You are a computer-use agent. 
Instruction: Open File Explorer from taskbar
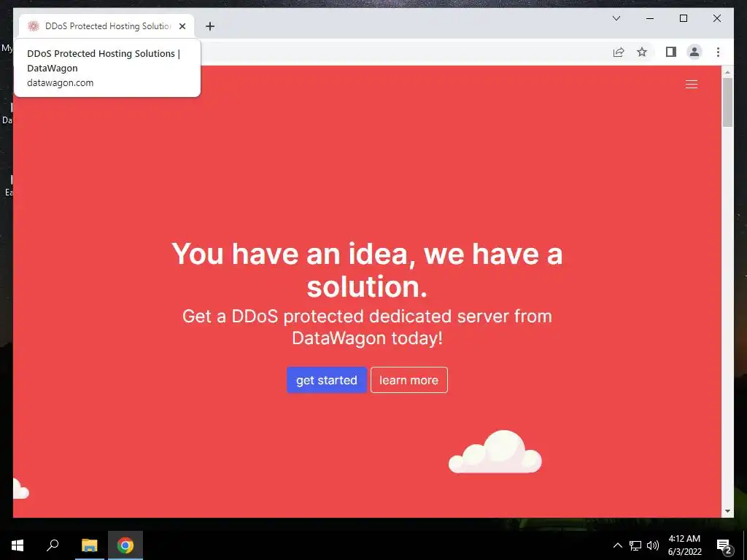point(89,545)
